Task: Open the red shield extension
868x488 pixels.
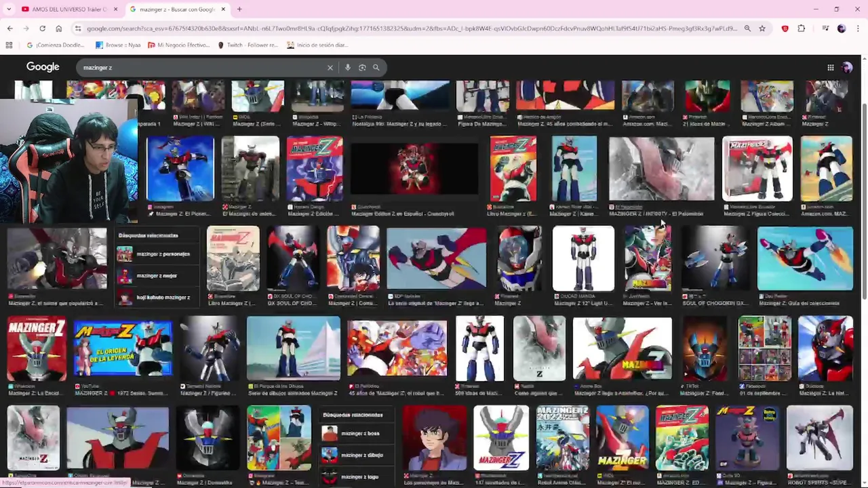Action: point(785,28)
